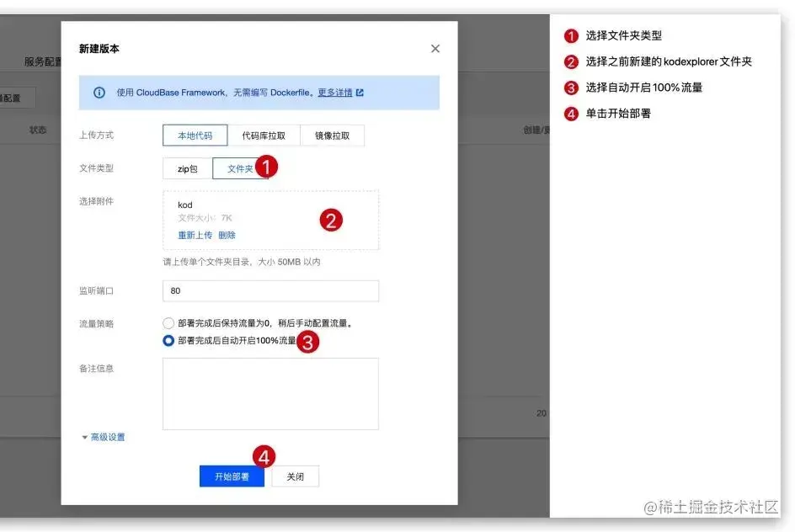Viewport: 795px width, 532px height.
Task: Click the 文件大小: 7K text
Action: point(205,218)
